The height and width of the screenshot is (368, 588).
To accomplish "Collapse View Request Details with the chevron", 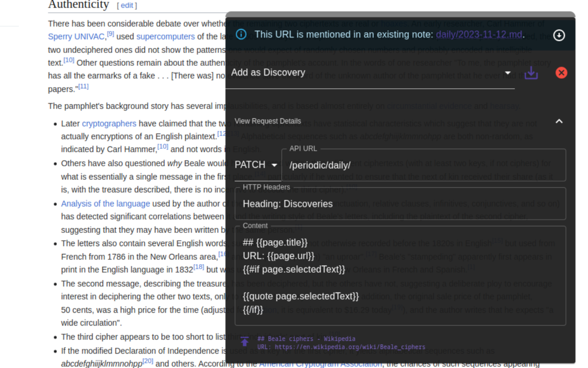I will [x=559, y=121].
